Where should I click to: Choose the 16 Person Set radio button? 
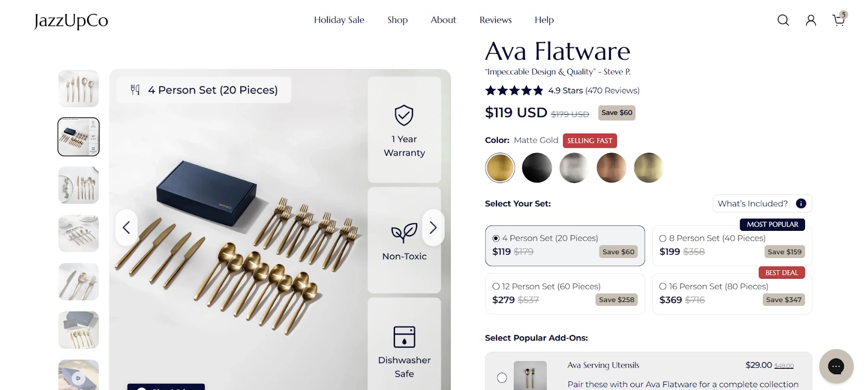[663, 286]
